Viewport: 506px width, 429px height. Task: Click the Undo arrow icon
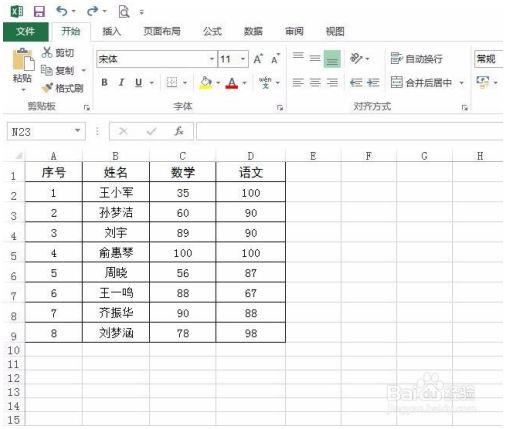tap(62, 11)
